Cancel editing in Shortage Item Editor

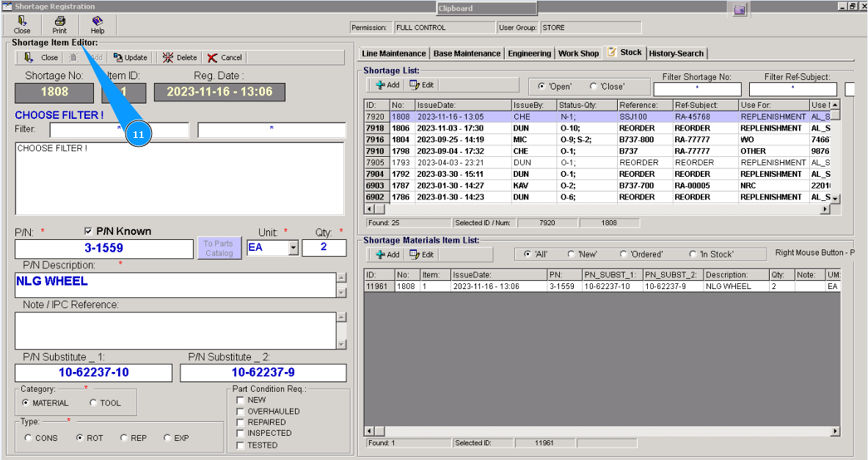click(225, 57)
